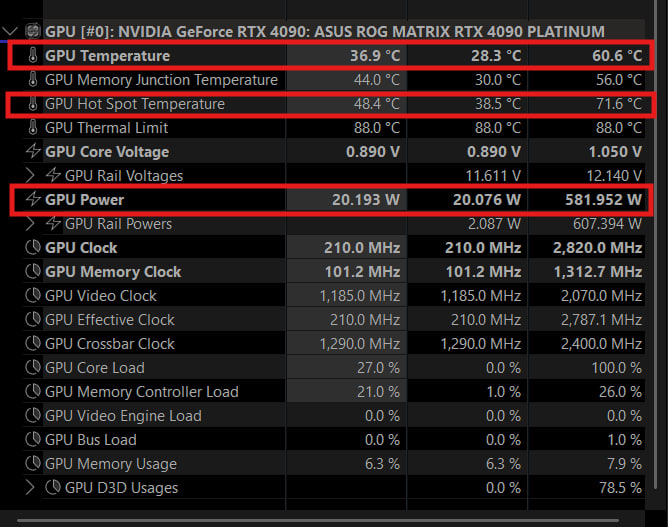
Task: Click gauge icon next to GPU Video Engine Load
Action: click(x=33, y=415)
